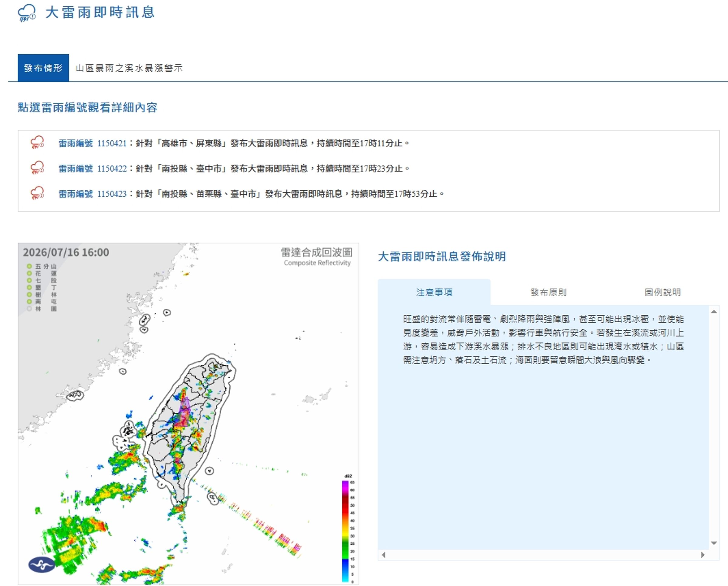Open thunderstorm link 雷雨編號 1150423
Image resolution: width=728 pixels, height=586 pixels.
(93, 194)
